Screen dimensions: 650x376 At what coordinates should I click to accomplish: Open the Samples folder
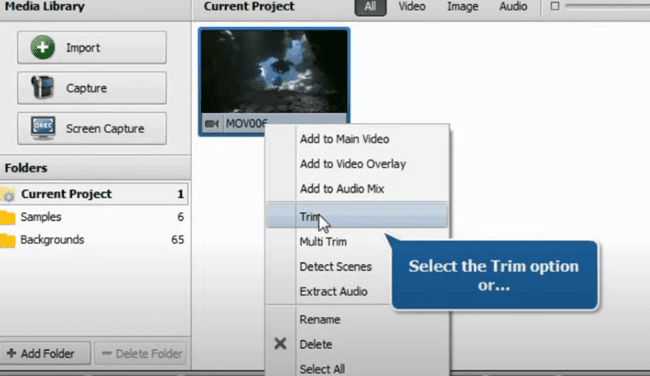(x=94, y=217)
